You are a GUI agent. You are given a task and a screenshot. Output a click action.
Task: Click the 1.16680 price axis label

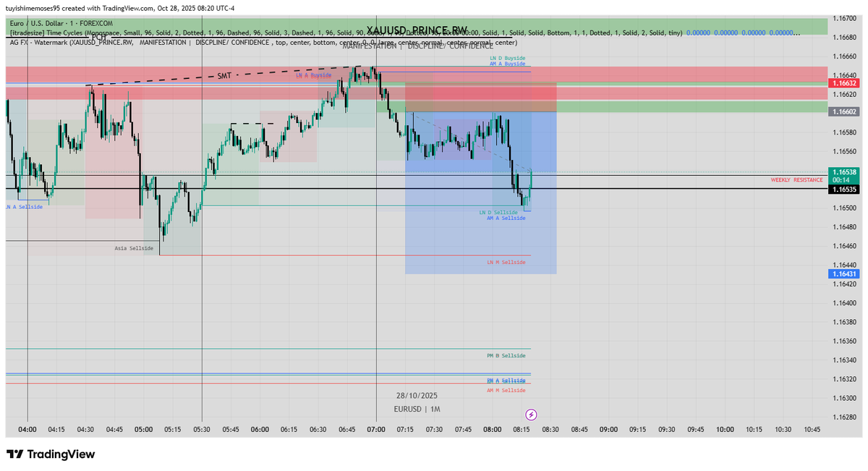point(845,37)
